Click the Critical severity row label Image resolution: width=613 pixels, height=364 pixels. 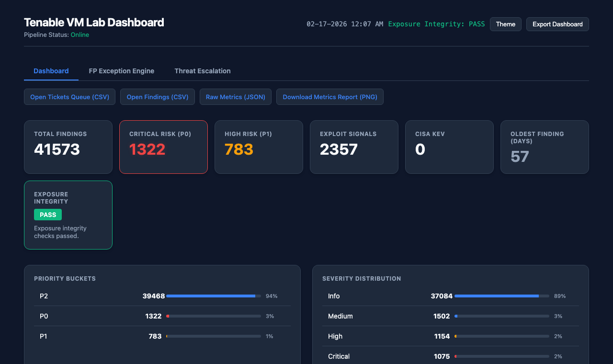point(339,356)
